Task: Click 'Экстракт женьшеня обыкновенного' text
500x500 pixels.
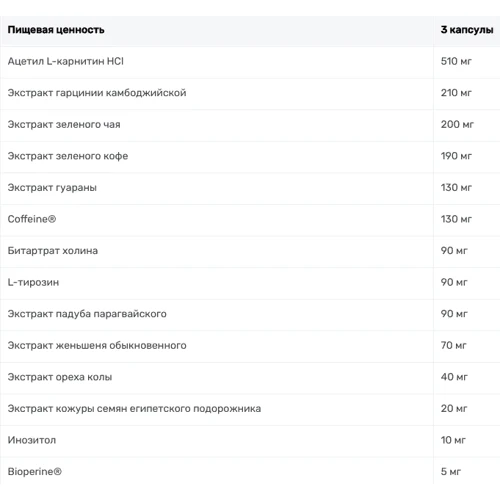Action: pos(97,345)
